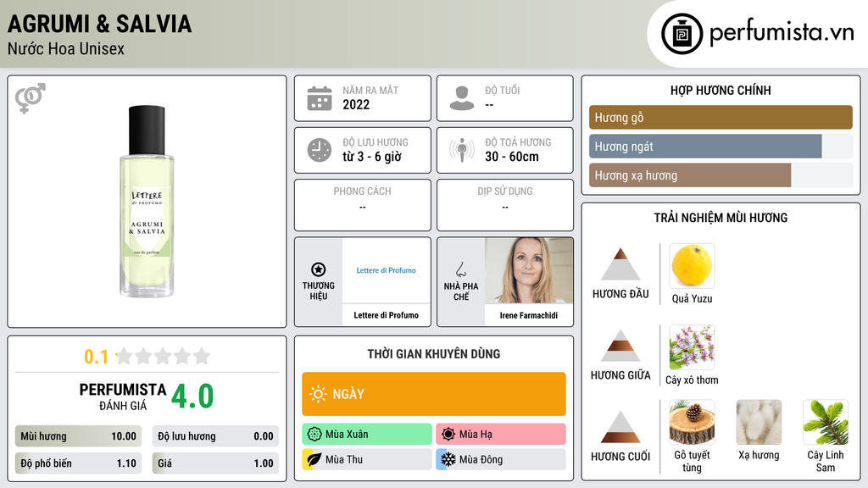
Task: Click the perfumista.vn site name
Action: click(782, 33)
